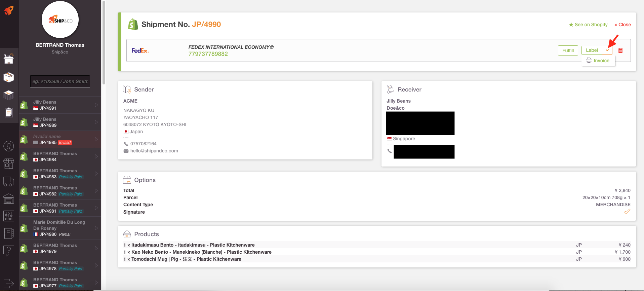Open FedEx tracking number 779737789882
Image resolution: width=644 pixels, height=291 pixels.
(208, 54)
